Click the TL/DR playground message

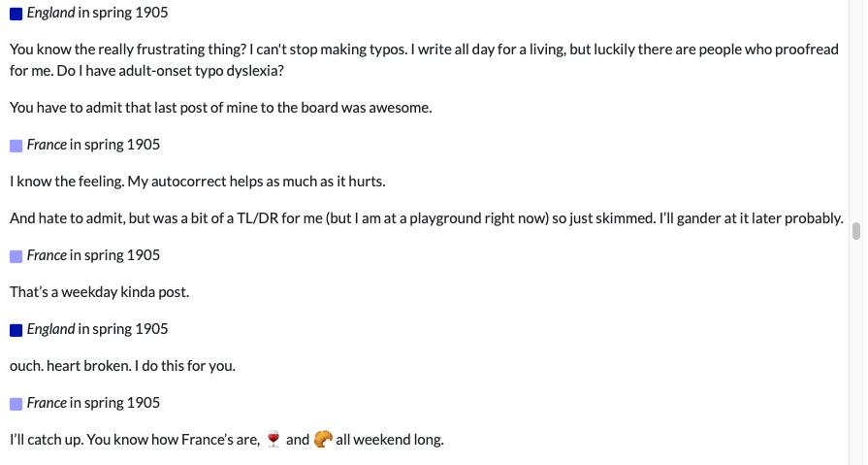tap(427, 218)
